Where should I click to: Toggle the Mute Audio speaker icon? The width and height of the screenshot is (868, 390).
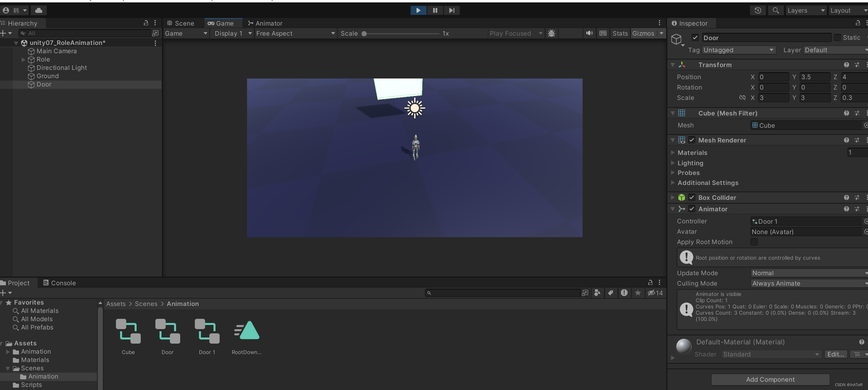pyautogui.click(x=589, y=33)
